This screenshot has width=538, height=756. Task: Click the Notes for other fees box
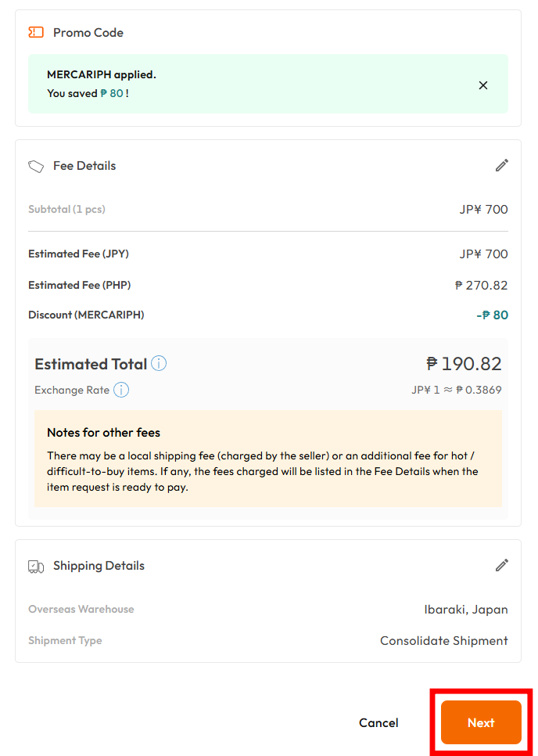tap(267, 459)
